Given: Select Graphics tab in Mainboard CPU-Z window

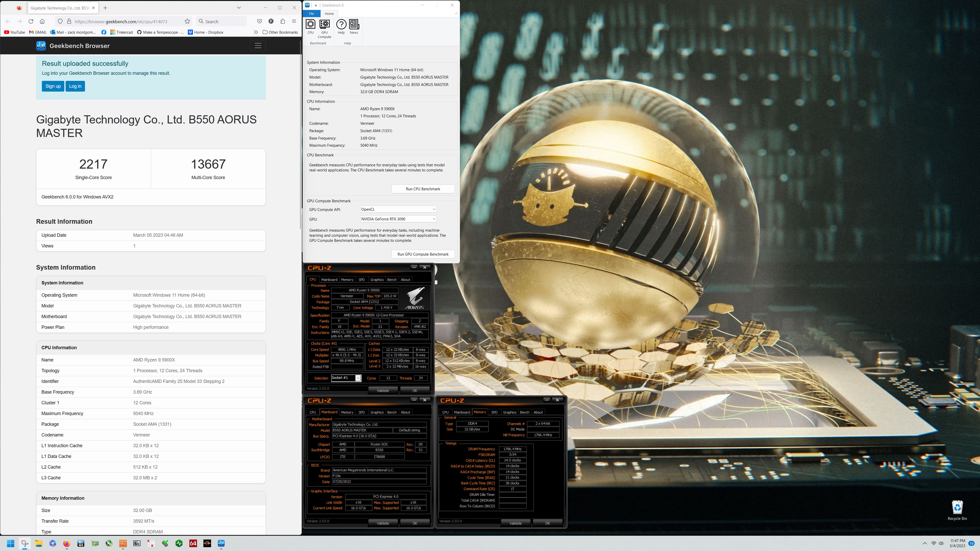Looking at the screenshot, I should (377, 412).
